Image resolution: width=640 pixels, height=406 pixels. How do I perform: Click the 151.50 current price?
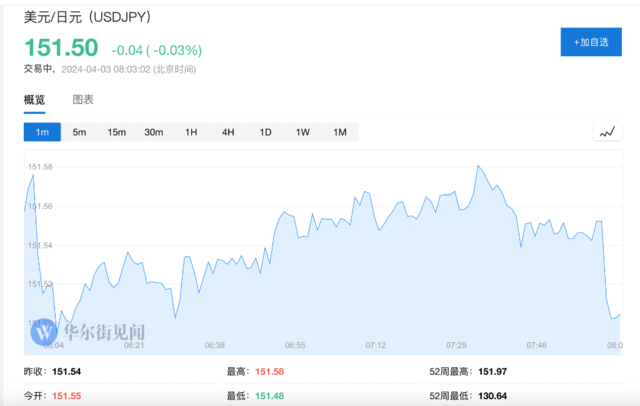click(60, 47)
